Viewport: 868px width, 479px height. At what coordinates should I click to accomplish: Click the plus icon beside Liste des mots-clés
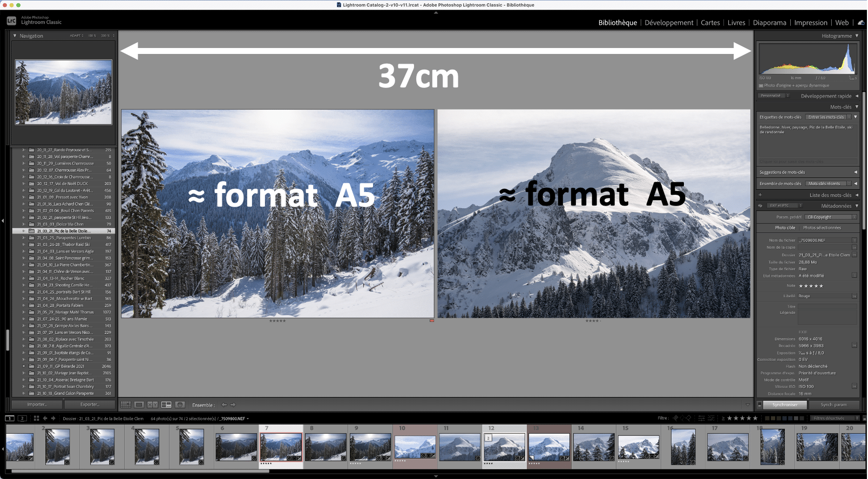click(761, 195)
